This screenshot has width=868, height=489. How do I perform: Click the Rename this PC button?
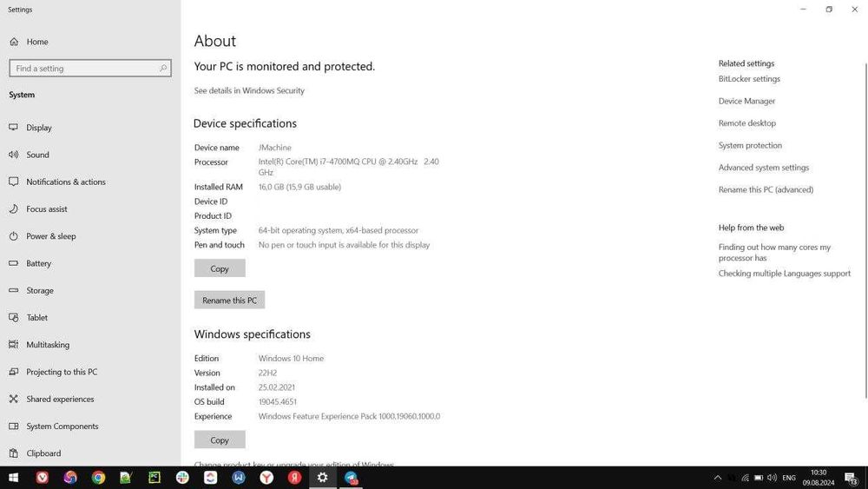pos(229,300)
